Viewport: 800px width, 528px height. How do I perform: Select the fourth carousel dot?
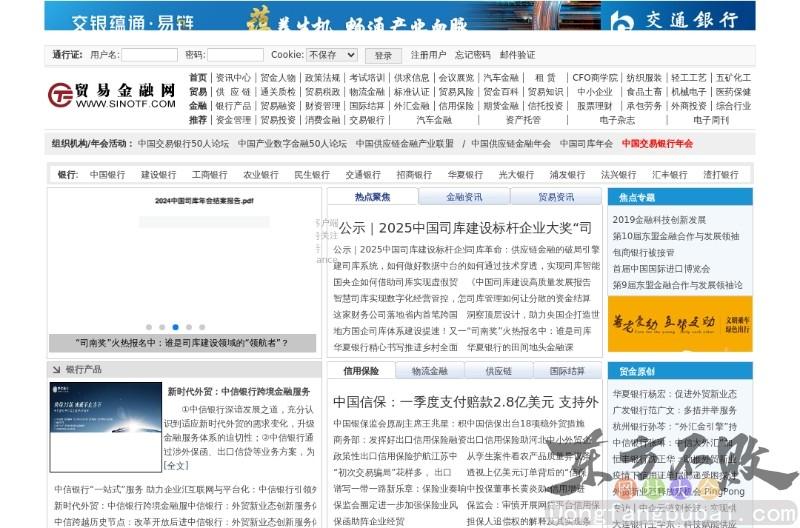click(189, 327)
